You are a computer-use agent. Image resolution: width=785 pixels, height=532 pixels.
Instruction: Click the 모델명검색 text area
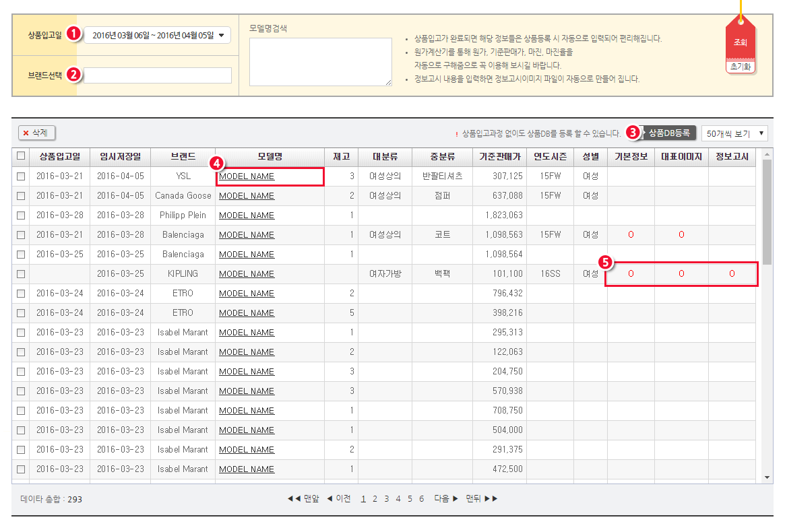point(320,62)
